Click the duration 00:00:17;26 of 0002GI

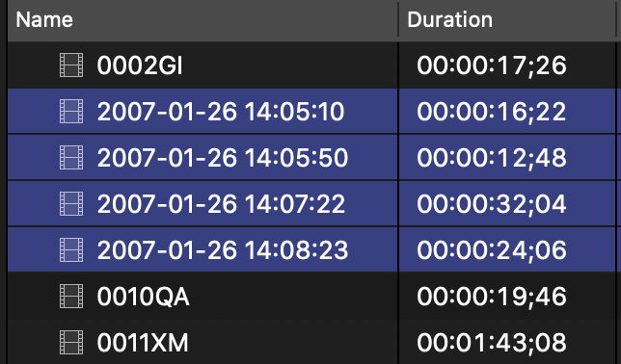click(x=492, y=65)
